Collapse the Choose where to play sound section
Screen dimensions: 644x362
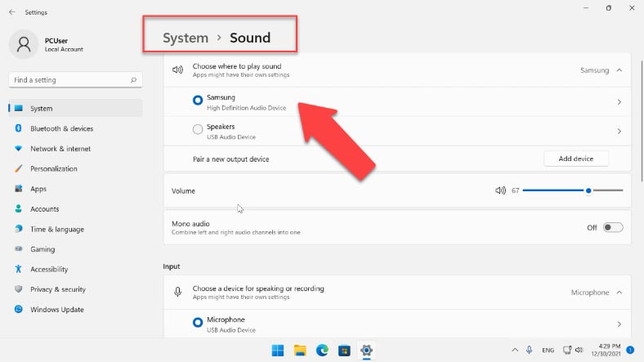(x=619, y=70)
